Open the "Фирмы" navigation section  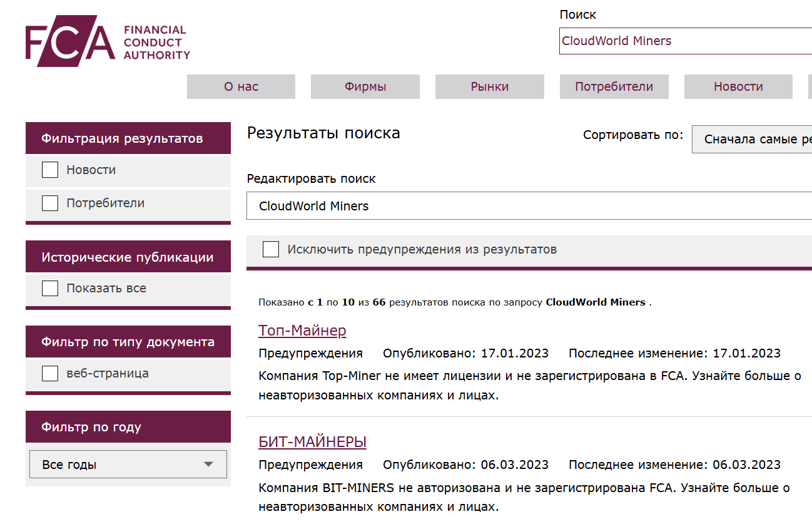coord(365,86)
